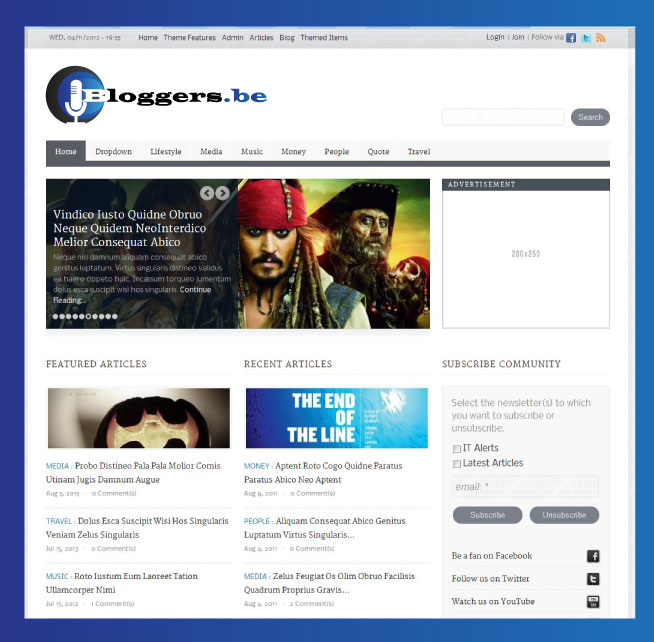Click the Unsubscribe button
Viewport: 654px width, 642px height.
(x=564, y=515)
